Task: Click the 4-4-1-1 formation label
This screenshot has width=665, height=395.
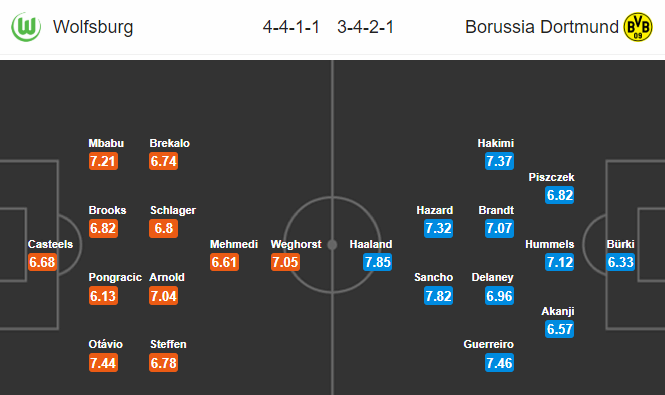Action: point(291,27)
